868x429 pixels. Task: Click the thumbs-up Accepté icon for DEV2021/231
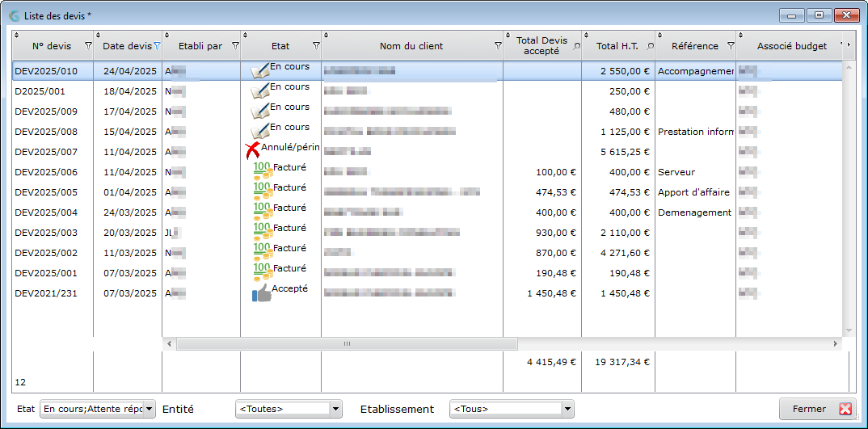pyautogui.click(x=262, y=292)
